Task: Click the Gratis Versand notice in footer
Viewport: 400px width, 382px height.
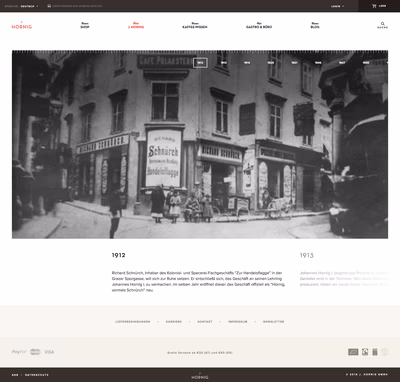Action: [200, 353]
